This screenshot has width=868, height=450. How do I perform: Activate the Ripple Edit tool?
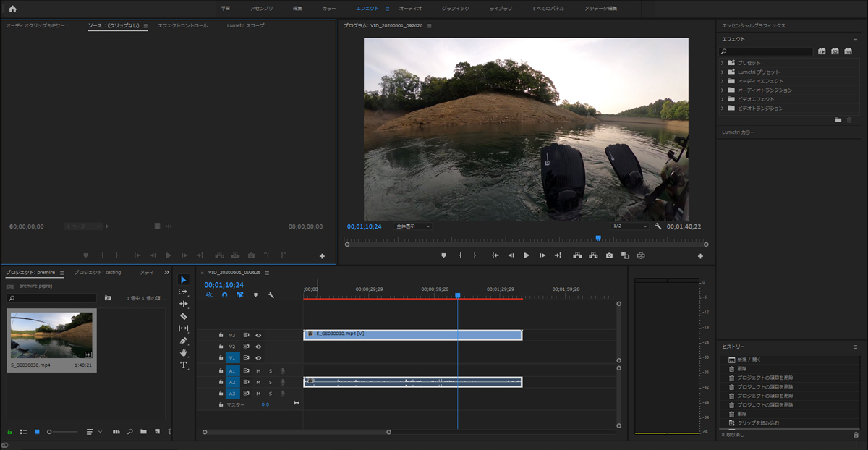click(183, 304)
